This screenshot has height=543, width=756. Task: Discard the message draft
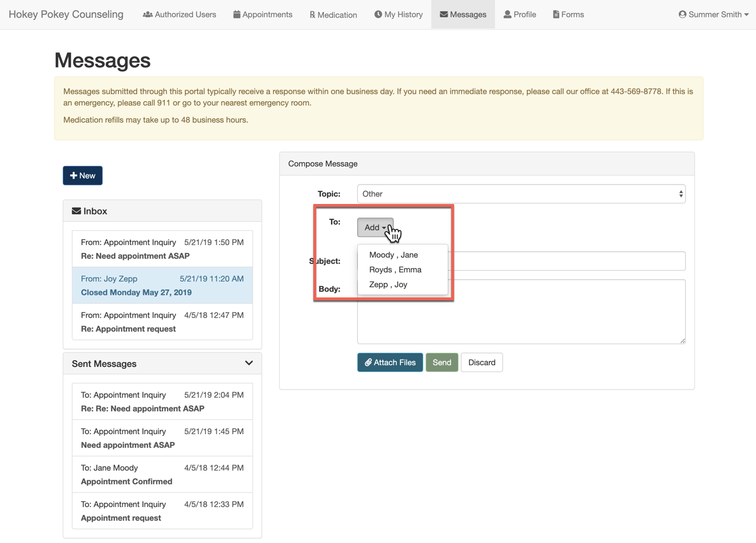pos(481,362)
